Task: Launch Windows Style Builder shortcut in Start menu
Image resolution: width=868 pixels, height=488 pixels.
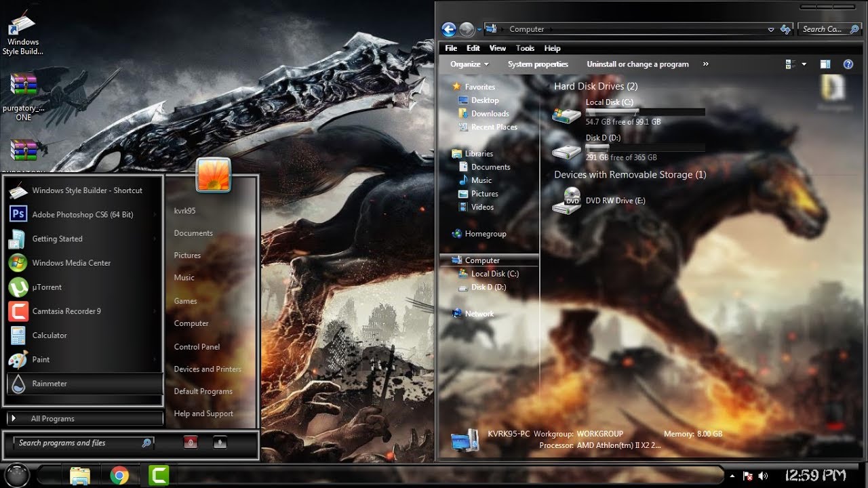Action: tap(85, 190)
